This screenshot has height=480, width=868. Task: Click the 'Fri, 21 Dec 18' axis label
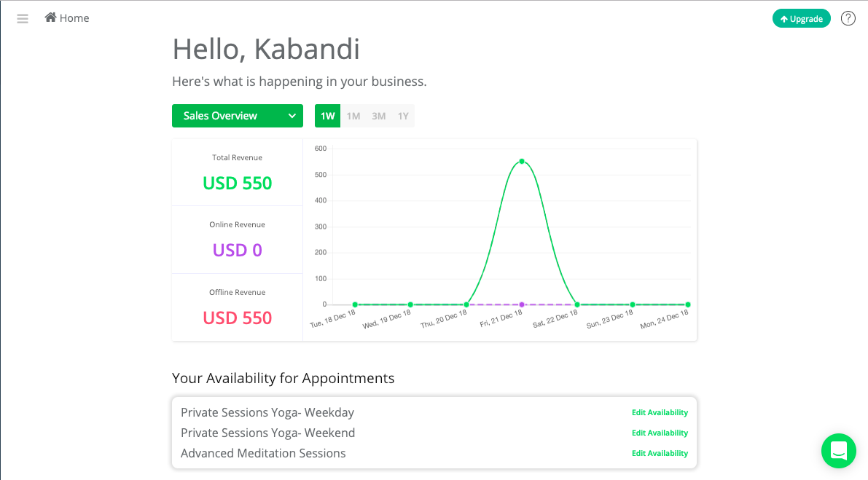pyautogui.click(x=501, y=318)
